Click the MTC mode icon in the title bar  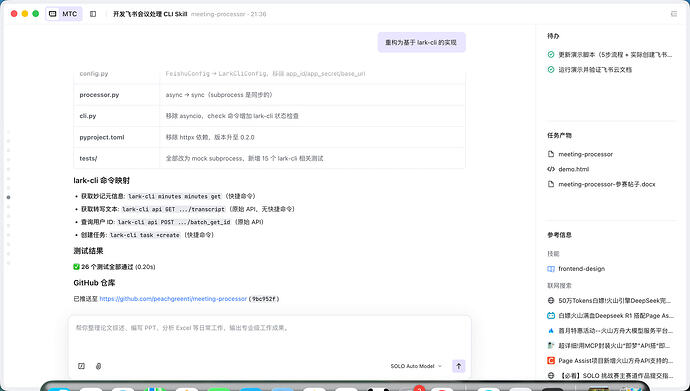pyautogui.click(x=53, y=14)
